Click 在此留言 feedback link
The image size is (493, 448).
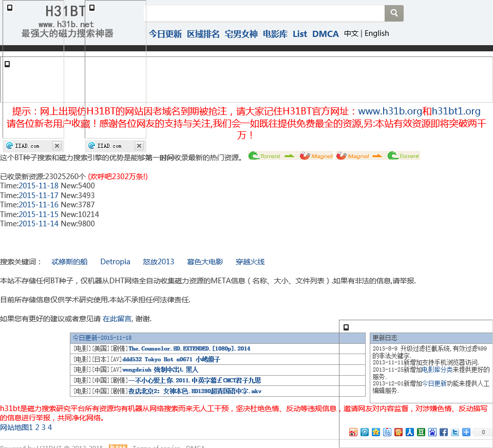click(117, 319)
